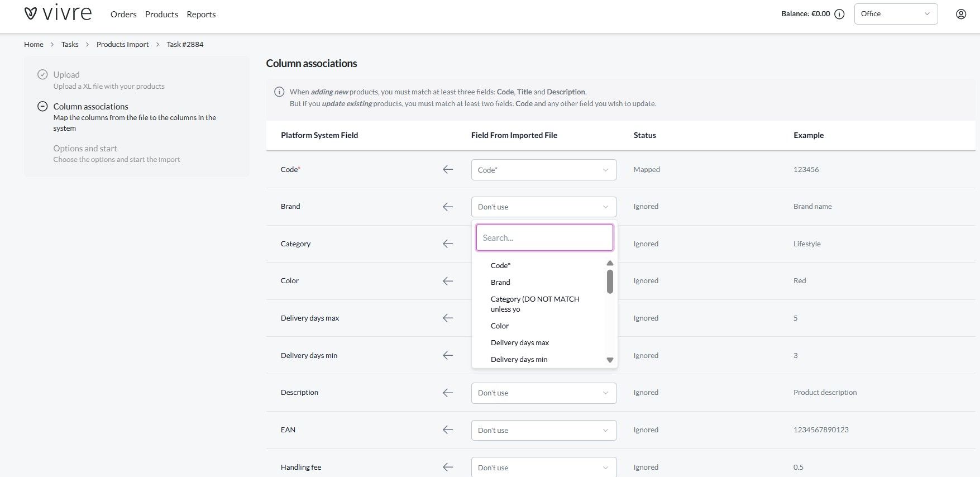
Task: Click the arrow icon in Description row
Action: tap(448, 393)
